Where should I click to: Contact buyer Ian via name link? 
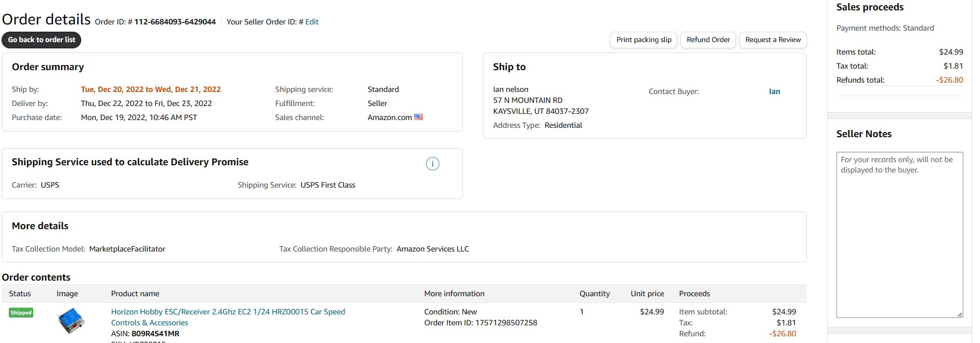[x=774, y=91]
